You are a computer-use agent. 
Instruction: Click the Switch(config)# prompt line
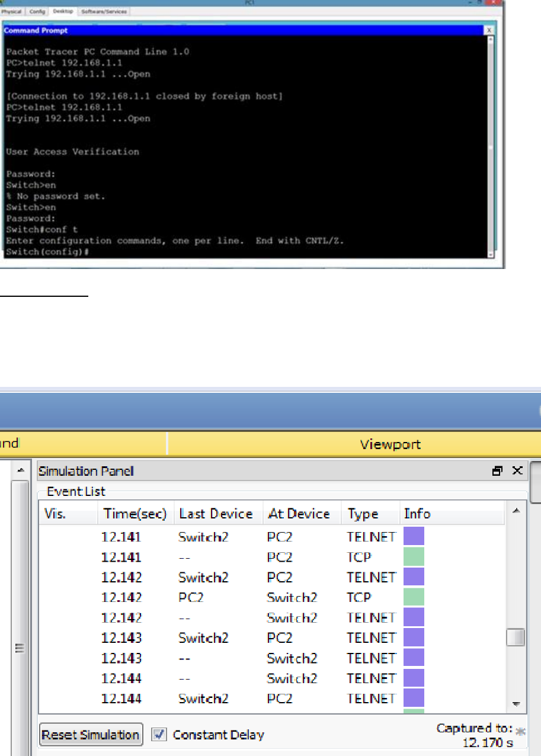pyautogui.click(x=47, y=252)
